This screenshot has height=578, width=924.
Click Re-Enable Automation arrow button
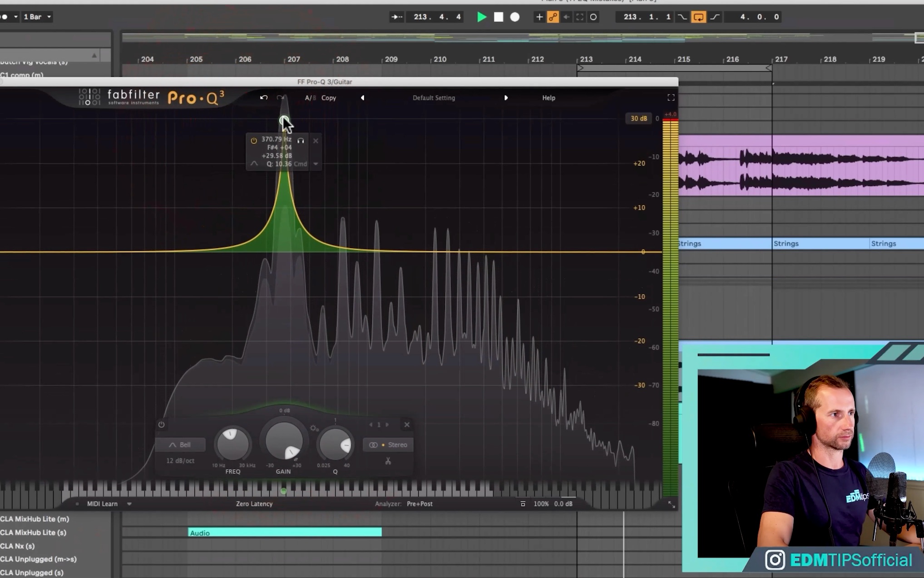tap(566, 17)
